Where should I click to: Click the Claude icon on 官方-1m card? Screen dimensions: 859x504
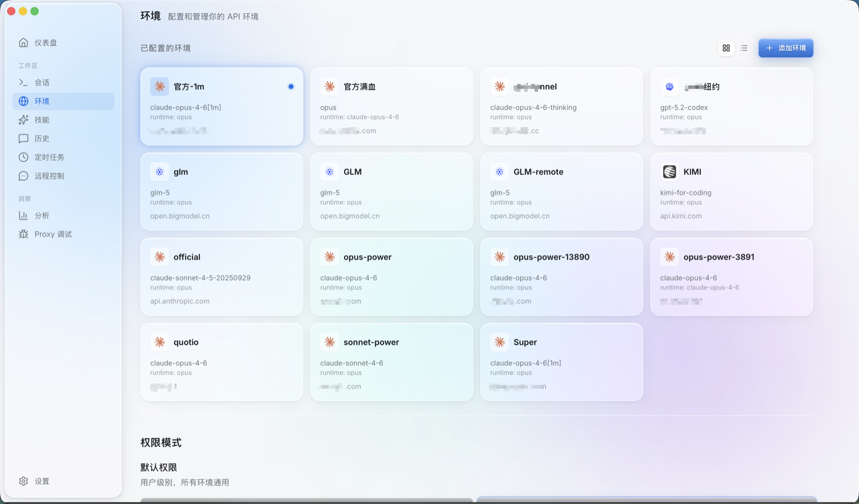[159, 86]
